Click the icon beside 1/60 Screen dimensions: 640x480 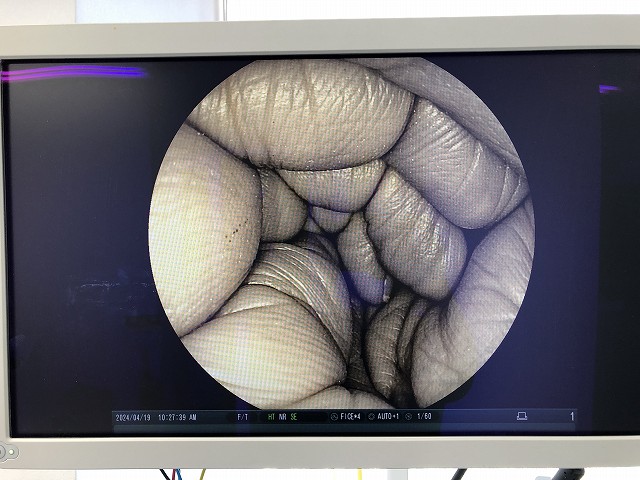tap(409, 417)
